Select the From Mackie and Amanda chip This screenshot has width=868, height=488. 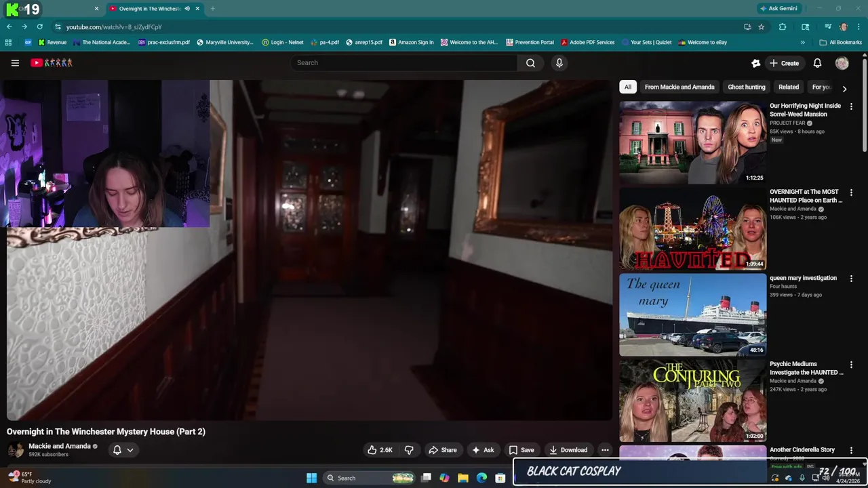tap(679, 87)
